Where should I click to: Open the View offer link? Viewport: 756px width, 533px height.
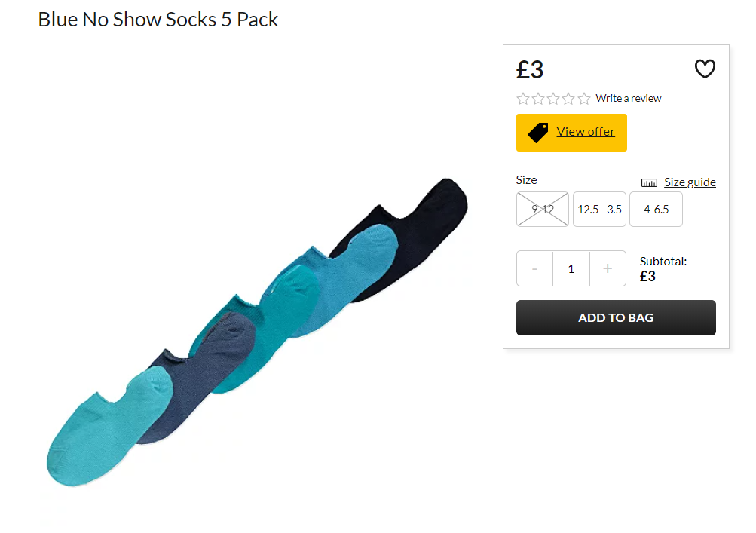pos(586,132)
